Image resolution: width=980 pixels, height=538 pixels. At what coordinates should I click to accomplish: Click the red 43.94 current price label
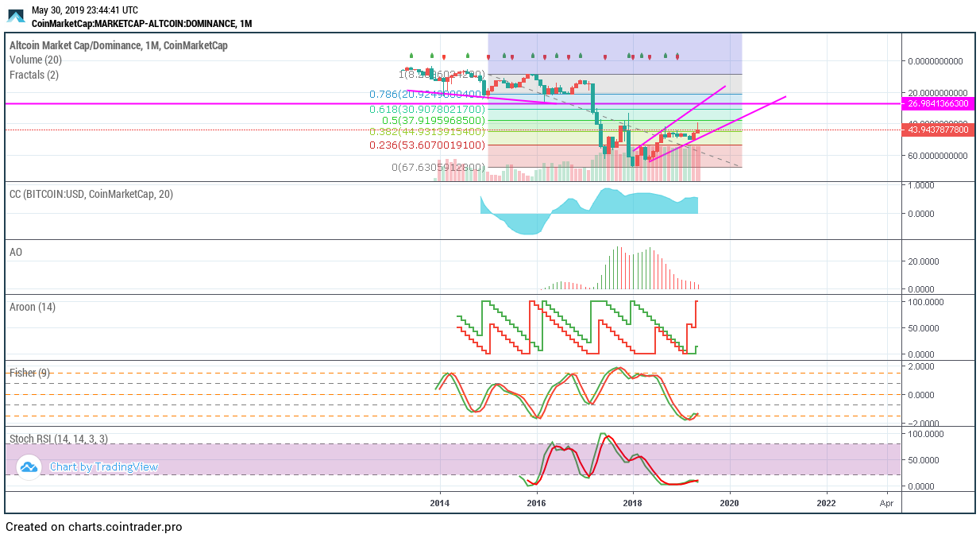[938, 130]
